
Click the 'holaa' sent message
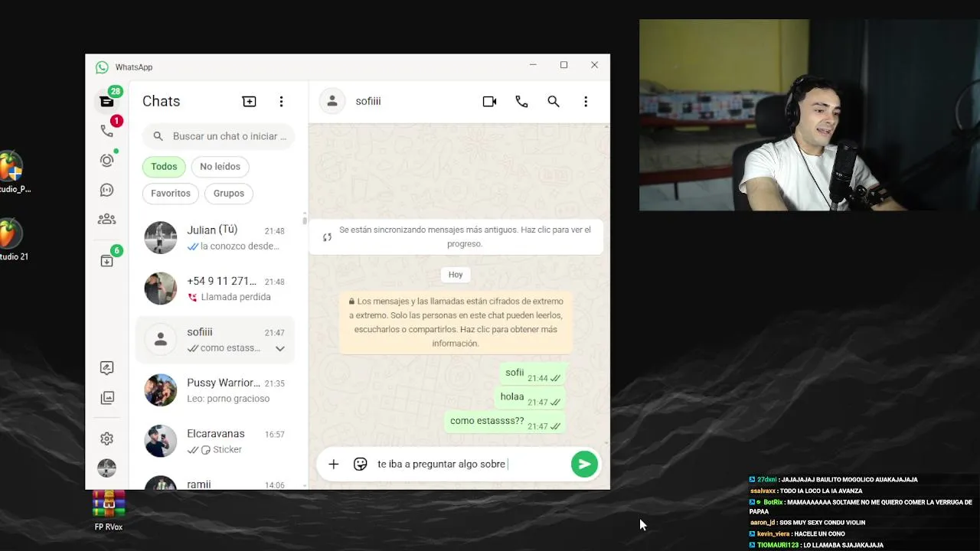tap(531, 397)
